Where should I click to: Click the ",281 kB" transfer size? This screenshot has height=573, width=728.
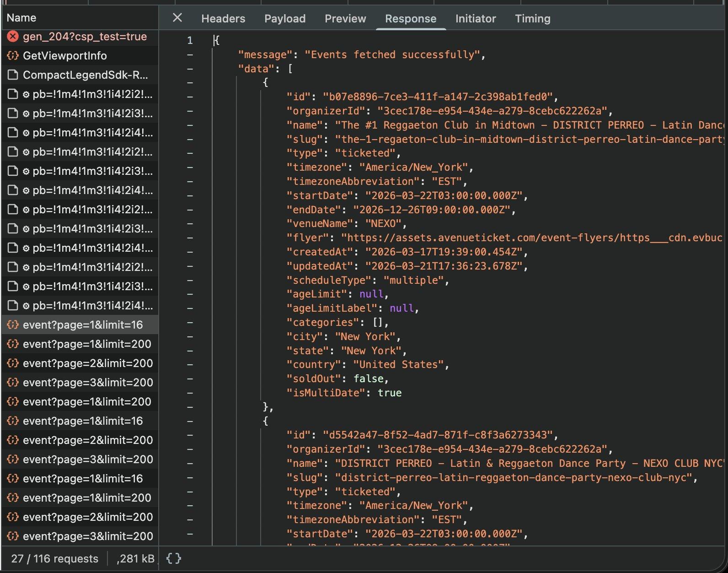pos(135,559)
